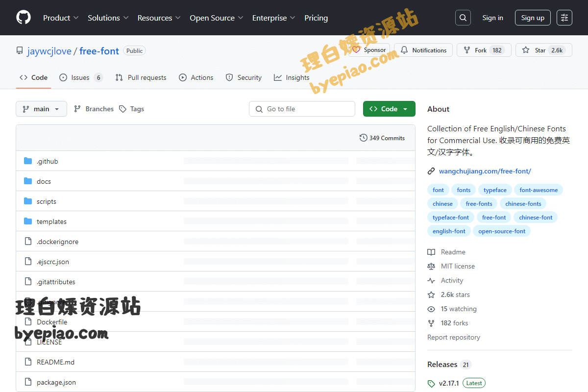This screenshot has height=392, width=588.
Task: Click the folder icon for scripts
Action: coord(28,201)
